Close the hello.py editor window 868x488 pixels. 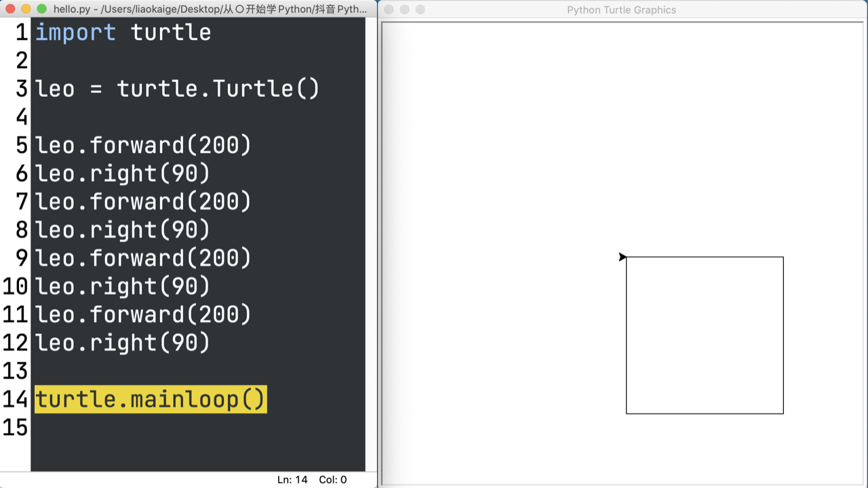point(10,9)
